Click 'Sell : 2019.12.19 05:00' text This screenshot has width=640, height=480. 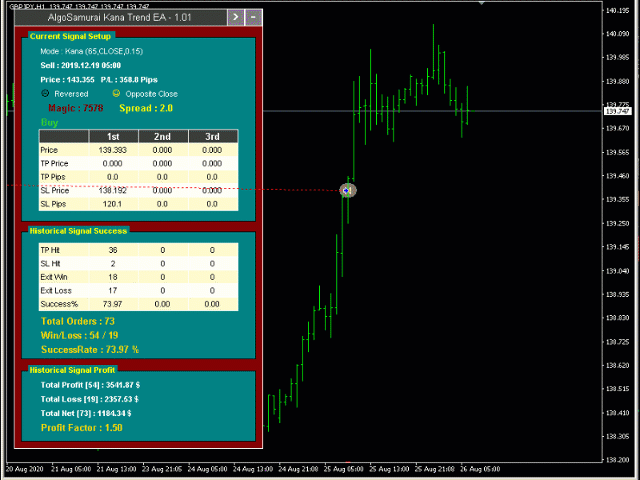pos(81,65)
